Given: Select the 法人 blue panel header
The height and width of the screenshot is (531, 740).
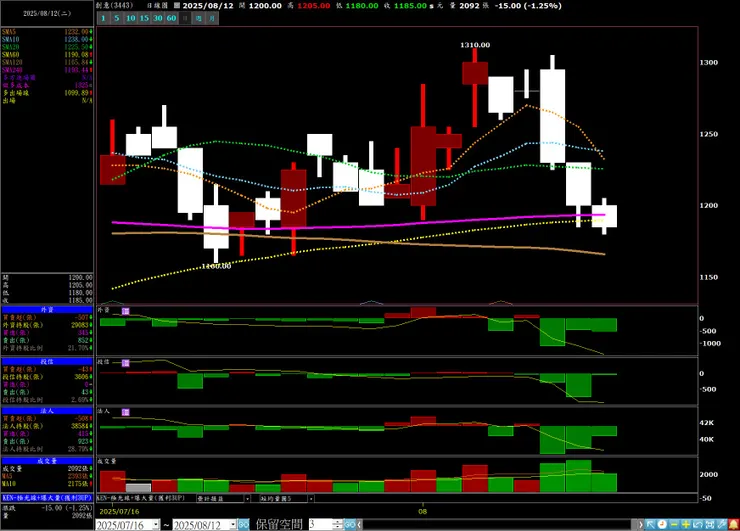Looking at the screenshot, I should point(47,411).
